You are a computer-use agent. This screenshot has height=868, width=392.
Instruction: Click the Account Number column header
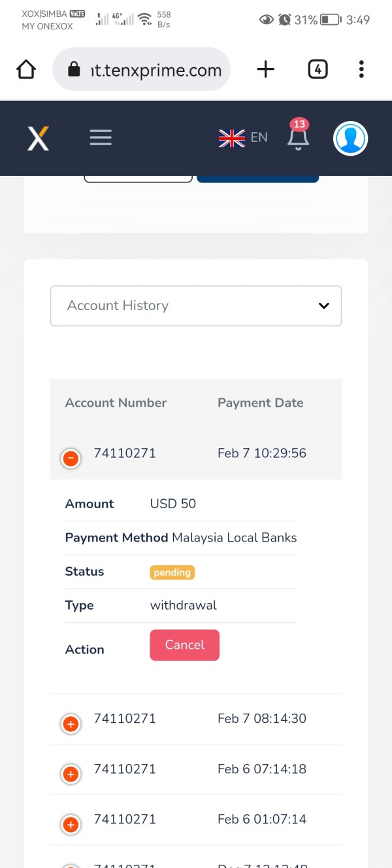coord(116,403)
